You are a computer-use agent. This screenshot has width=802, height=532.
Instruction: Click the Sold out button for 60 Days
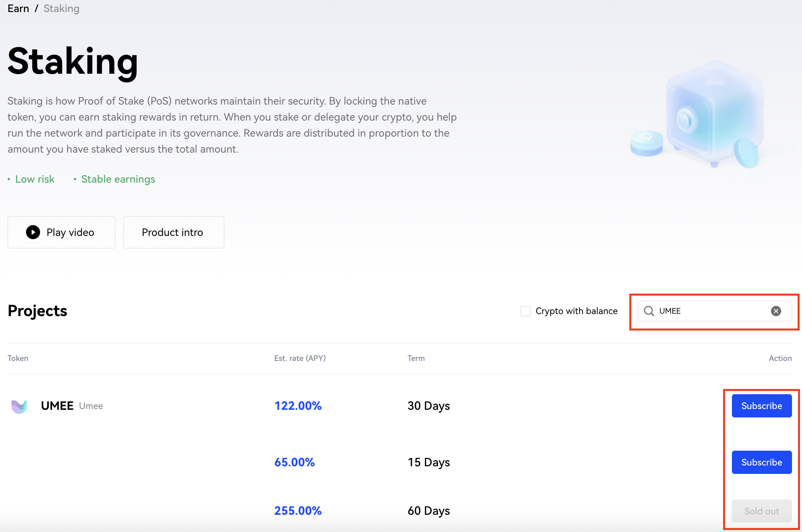pos(762,511)
